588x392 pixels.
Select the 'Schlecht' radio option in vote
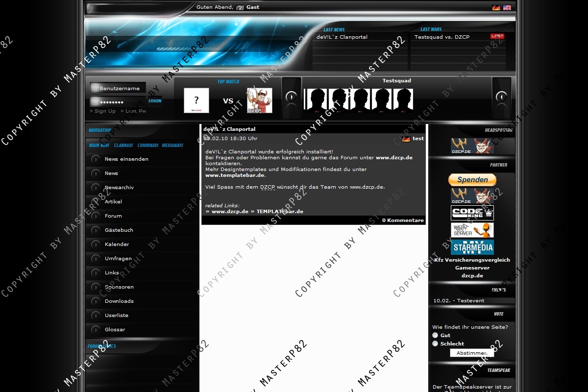click(x=435, y=343)
